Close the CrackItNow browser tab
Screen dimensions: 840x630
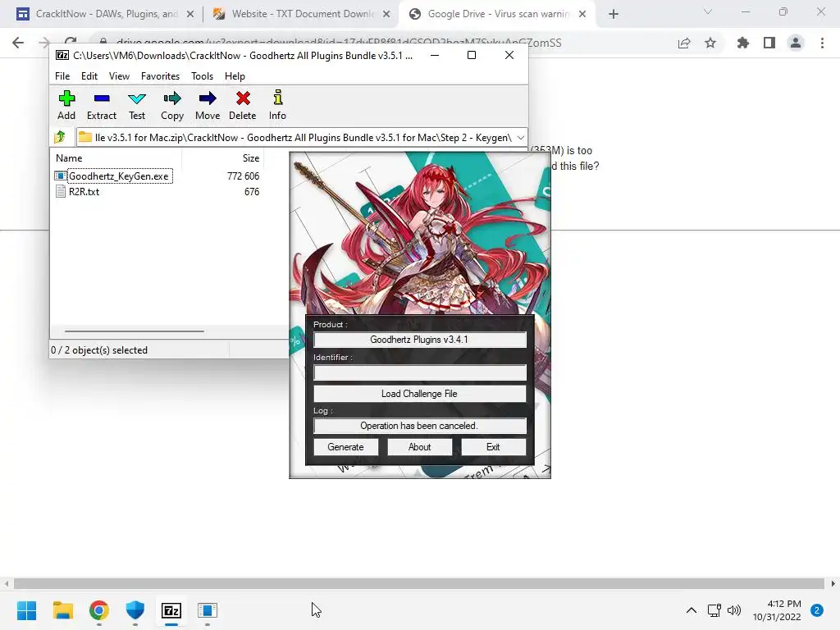189,15
